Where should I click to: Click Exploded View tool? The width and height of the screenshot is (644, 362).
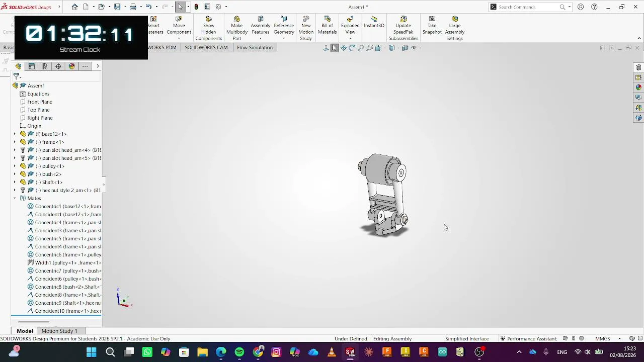click(350, 25)
